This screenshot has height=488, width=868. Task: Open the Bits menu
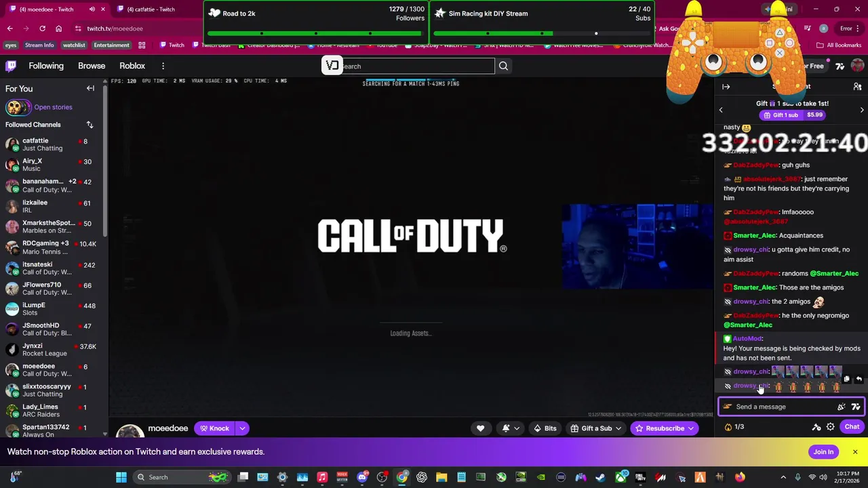545,428
